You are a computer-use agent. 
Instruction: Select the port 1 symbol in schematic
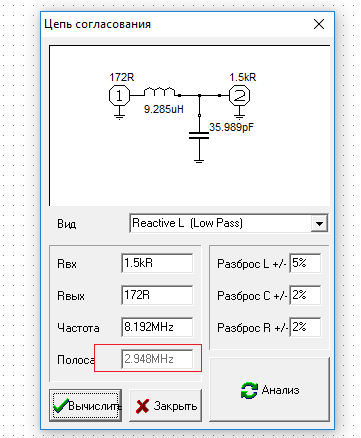point(119,96)
